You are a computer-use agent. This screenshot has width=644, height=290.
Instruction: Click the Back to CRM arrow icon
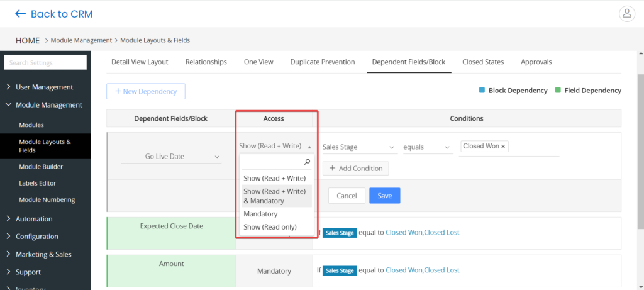click(20, 14)
